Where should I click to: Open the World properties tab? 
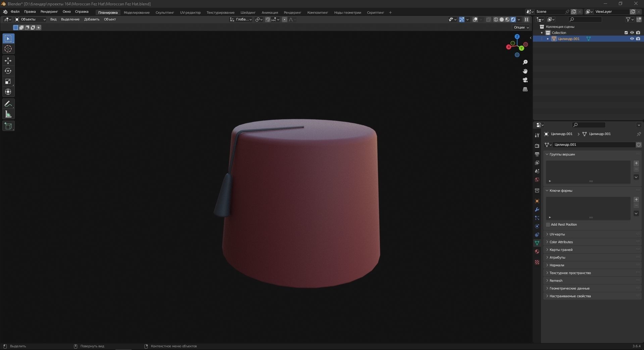[x=537, y=180]
